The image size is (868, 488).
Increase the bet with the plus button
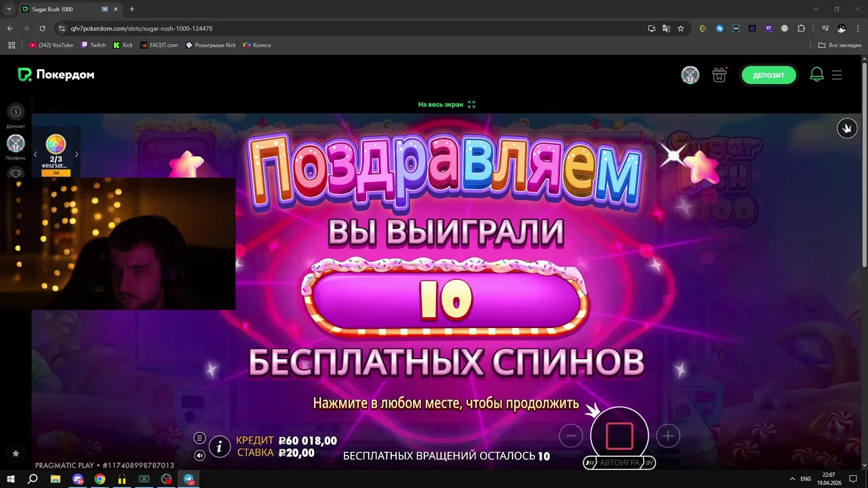point(668,436)
